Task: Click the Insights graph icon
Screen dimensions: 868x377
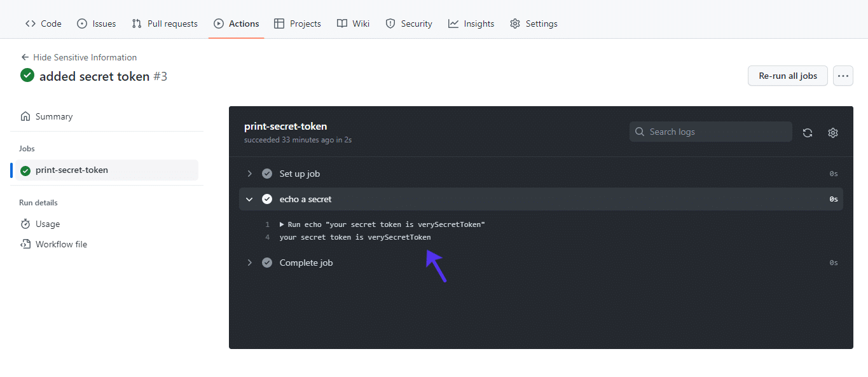Action: pos(453,23)
